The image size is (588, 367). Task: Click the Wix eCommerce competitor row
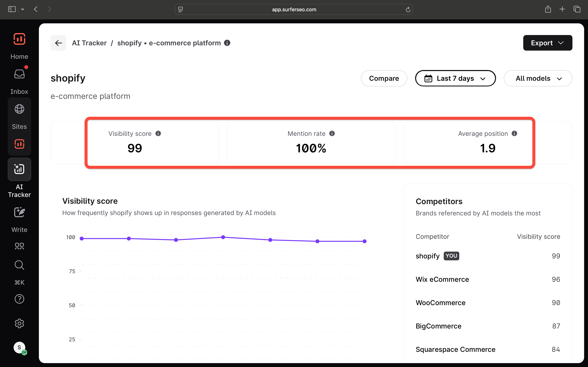pos(442,279)
